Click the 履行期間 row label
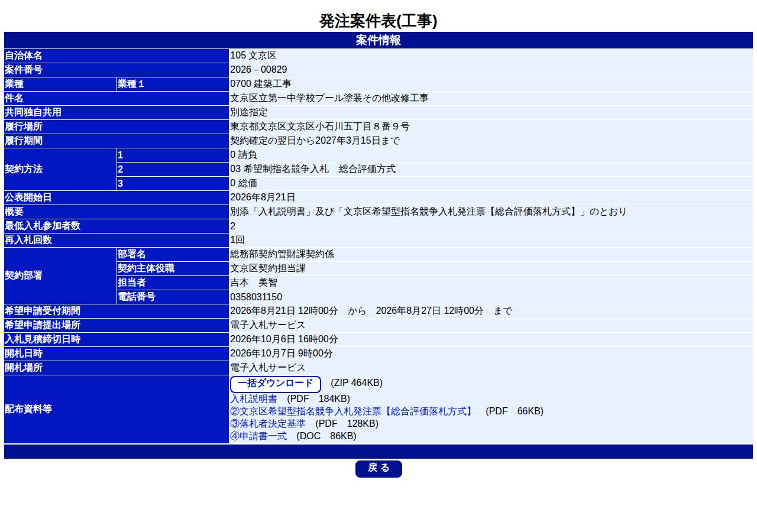The width and height of the screenshot is (757, 532). (x=117, y=141)
